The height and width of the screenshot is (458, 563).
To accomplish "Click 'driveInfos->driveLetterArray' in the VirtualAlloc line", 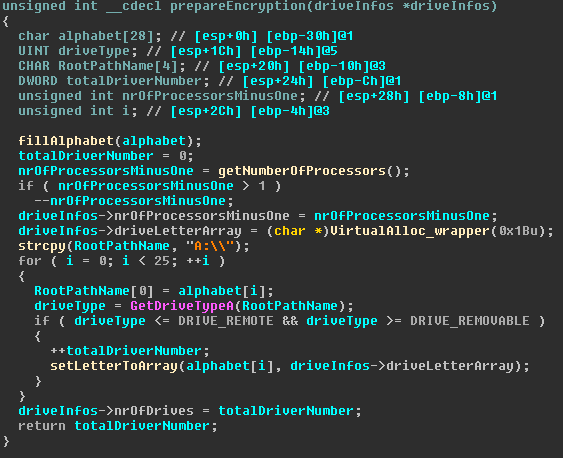I will click(130, 231).
